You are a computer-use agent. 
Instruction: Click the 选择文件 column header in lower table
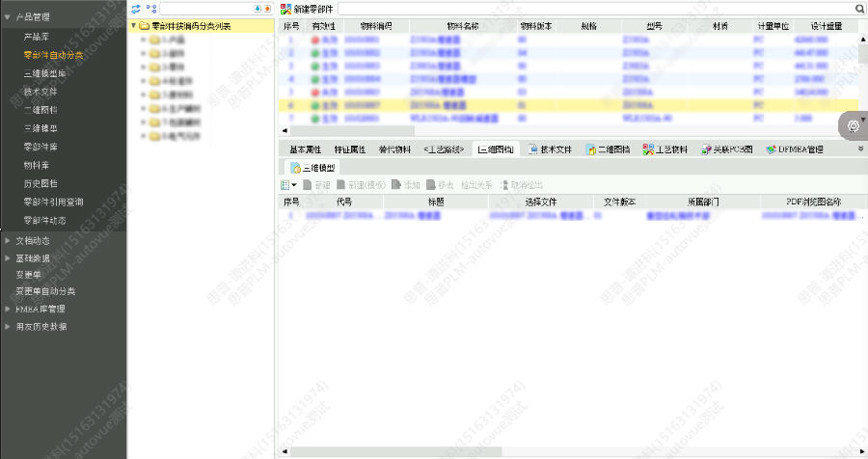pyautogui.click(x=541, y=202)
